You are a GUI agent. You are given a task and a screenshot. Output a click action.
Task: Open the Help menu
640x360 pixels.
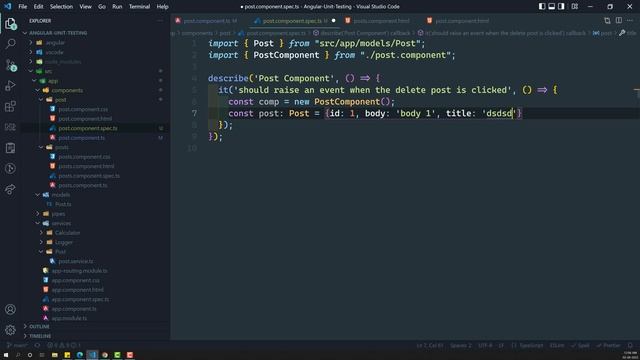(x=162, y=7)
